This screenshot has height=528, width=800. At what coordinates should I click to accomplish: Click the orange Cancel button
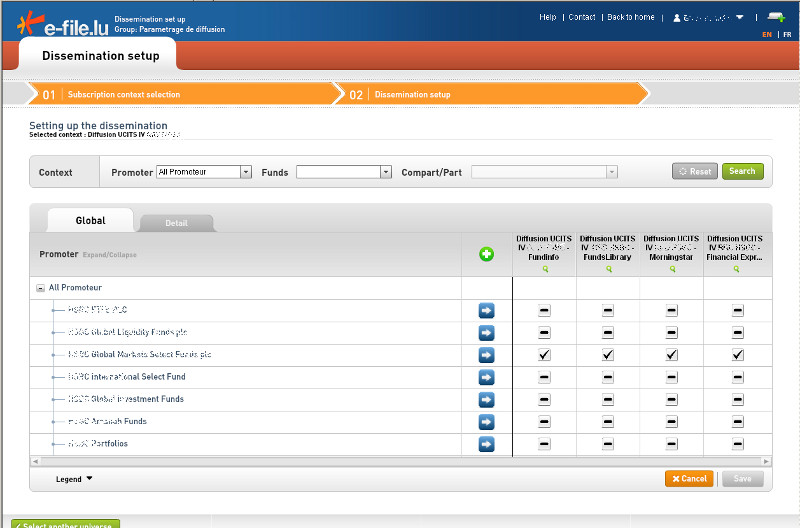pyautogui.click(x=689, y=479)
